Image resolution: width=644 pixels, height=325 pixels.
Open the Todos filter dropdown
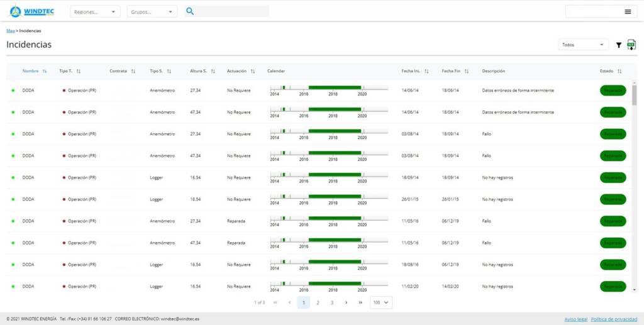[583, 45]
